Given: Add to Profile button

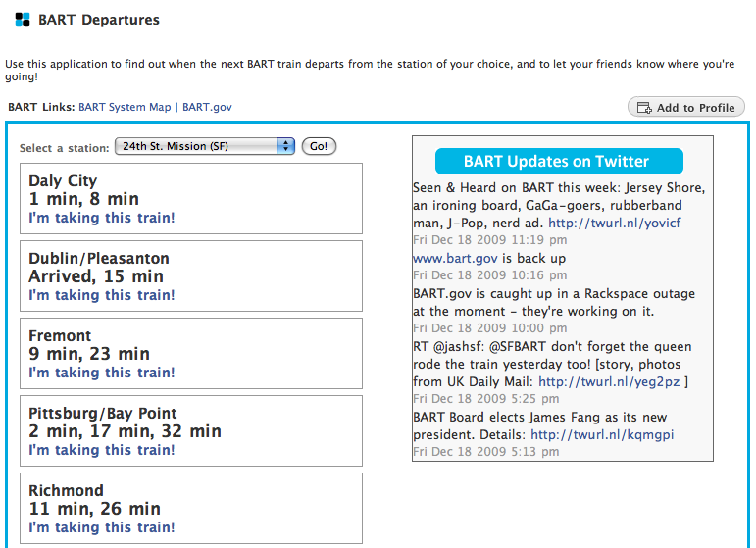Looking at the screenshot, I should (x=686, y=107).
